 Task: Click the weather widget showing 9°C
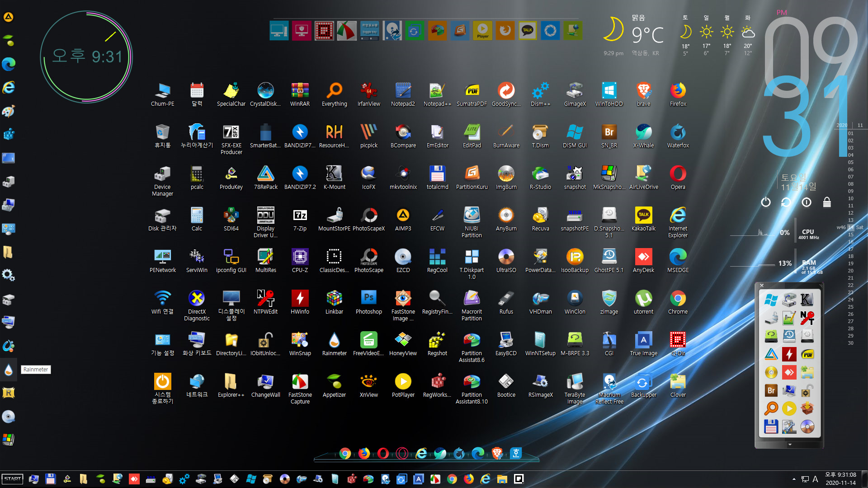click(647, 35)
